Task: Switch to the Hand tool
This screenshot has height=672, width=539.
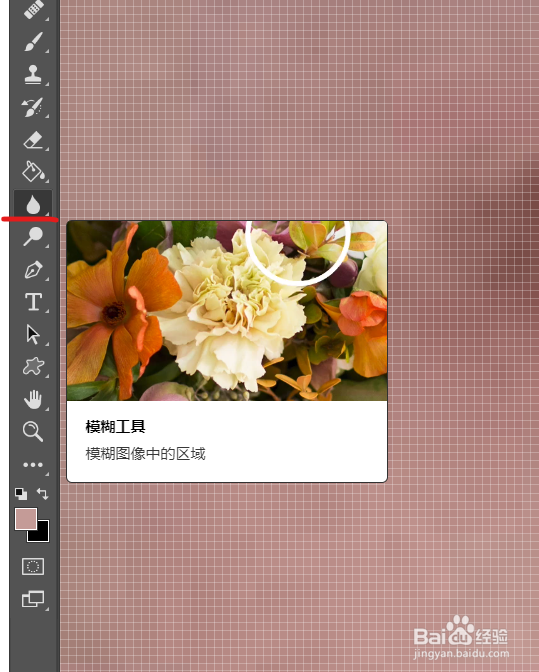Action: coord(33,399)
